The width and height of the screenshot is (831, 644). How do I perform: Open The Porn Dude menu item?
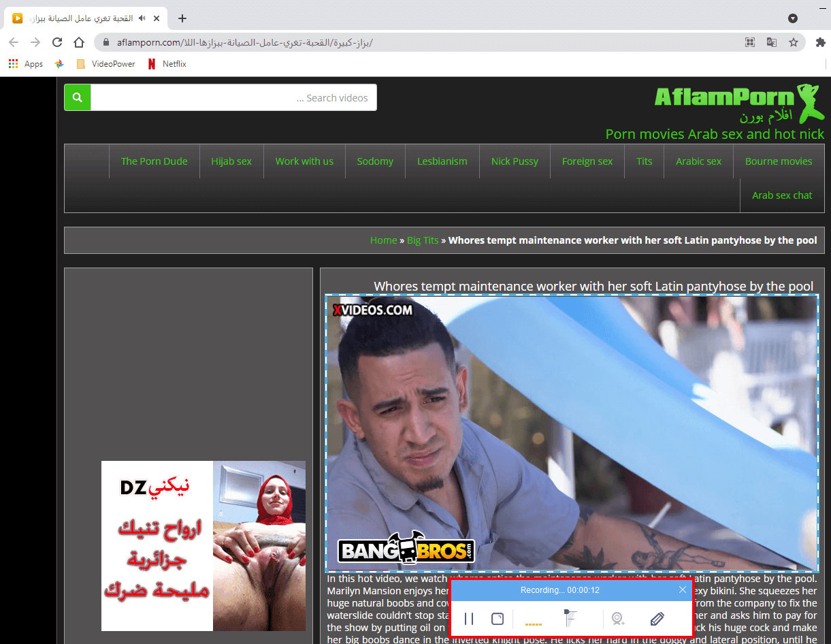(154, 161)
